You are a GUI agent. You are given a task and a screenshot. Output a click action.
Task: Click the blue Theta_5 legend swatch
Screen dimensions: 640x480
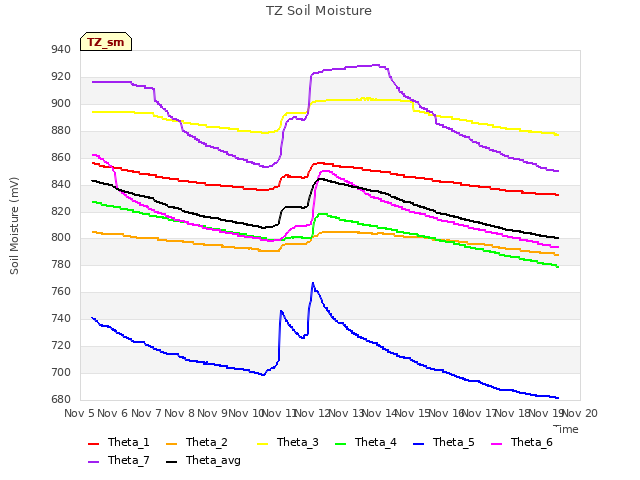(418, 444)
